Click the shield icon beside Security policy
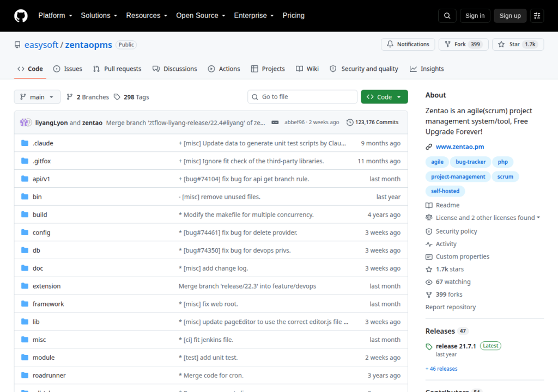Image resolution: width=558 pixels, height=392 pixels. (429, 231)
